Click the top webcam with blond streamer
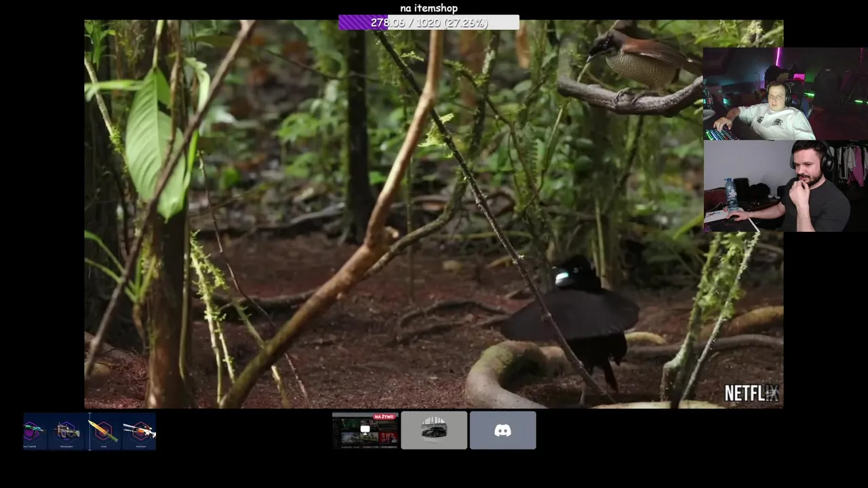This screenshot has height=488, width=868. pyautogui.click(x=785, y=94)
